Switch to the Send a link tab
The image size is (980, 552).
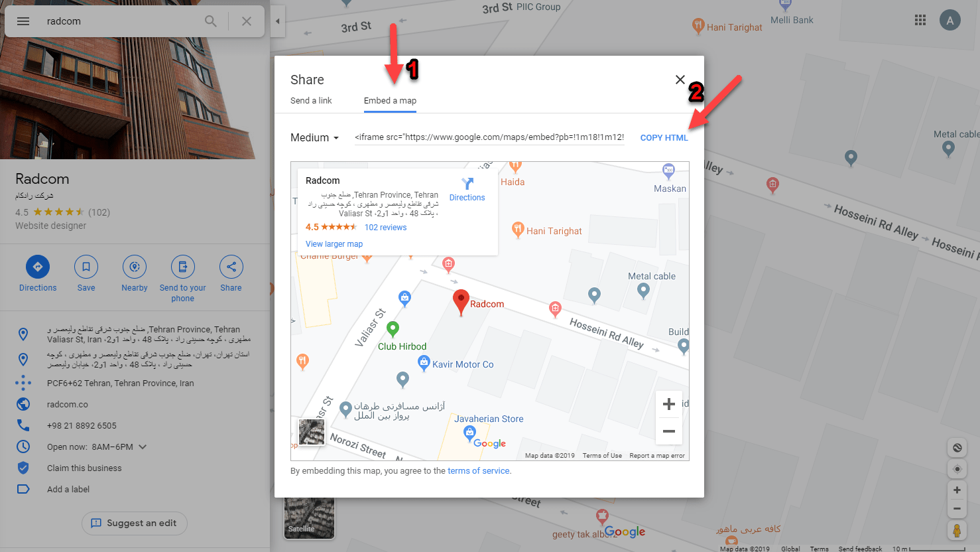click(311, 101)
